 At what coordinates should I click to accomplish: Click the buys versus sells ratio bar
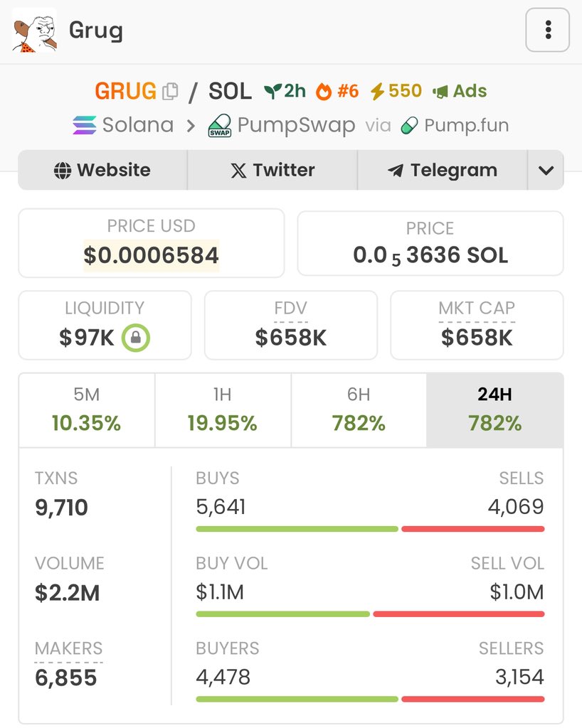(x=370, y=529)
